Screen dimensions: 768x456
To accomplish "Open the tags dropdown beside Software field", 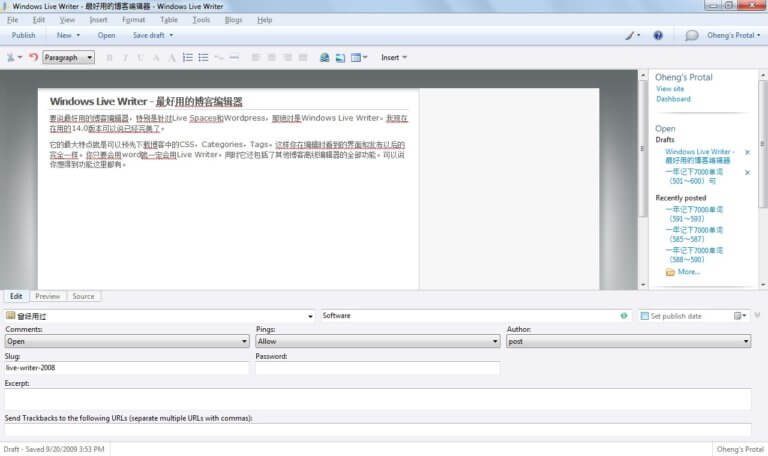I will [310, 316].
